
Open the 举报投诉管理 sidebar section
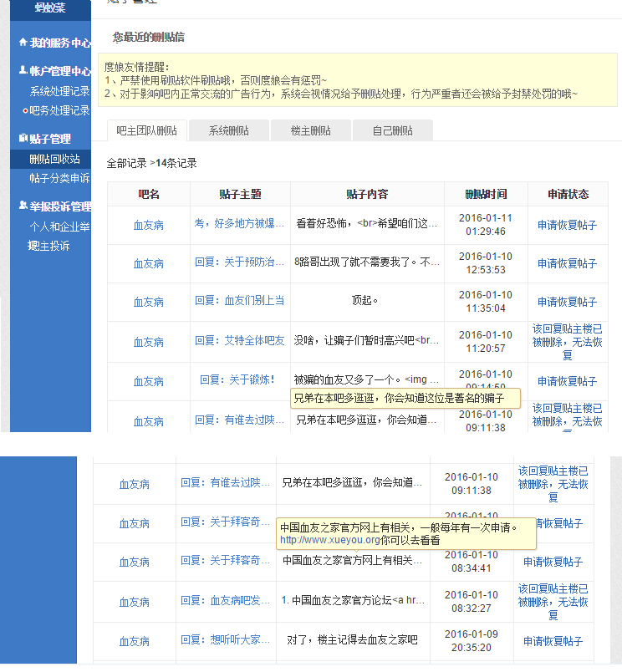tap(60, 206)
